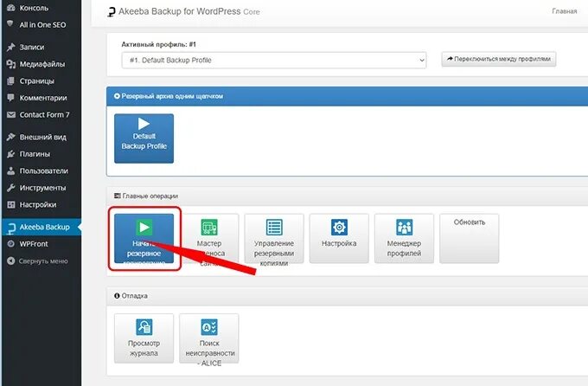
Task: Click the white play icon on Default Backup Profile
Action: point(144,124)
